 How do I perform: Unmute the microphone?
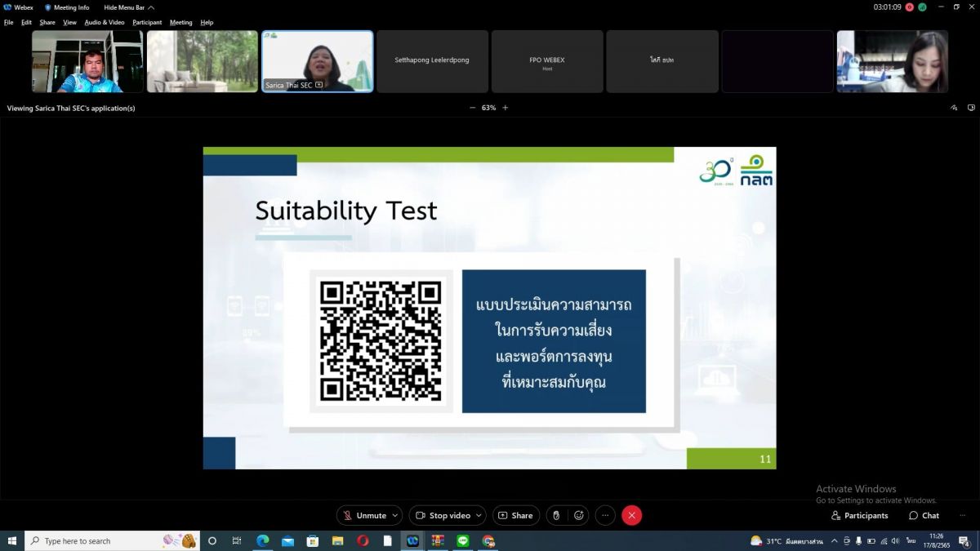364,515
